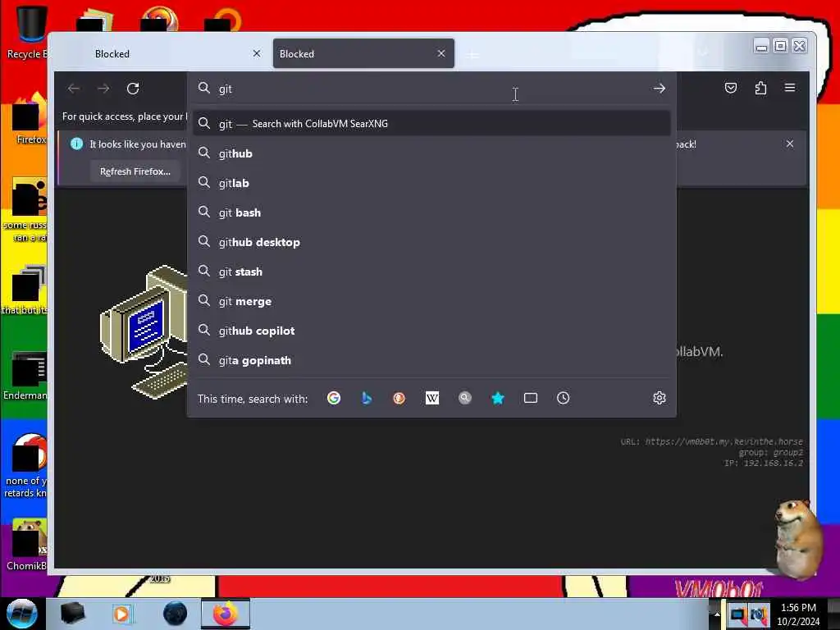Select 'git — Search with CollabVM SearXNG' row

click(431, 124)
